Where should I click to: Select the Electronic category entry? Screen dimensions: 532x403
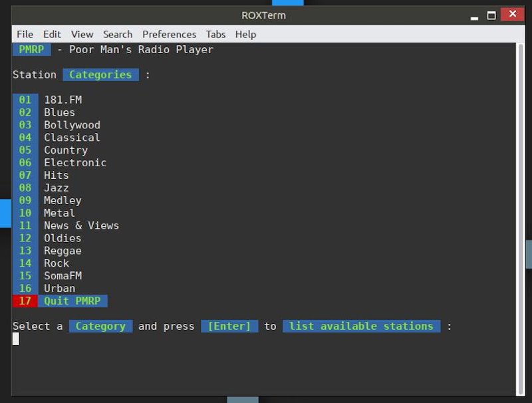[x=74, y=163]
